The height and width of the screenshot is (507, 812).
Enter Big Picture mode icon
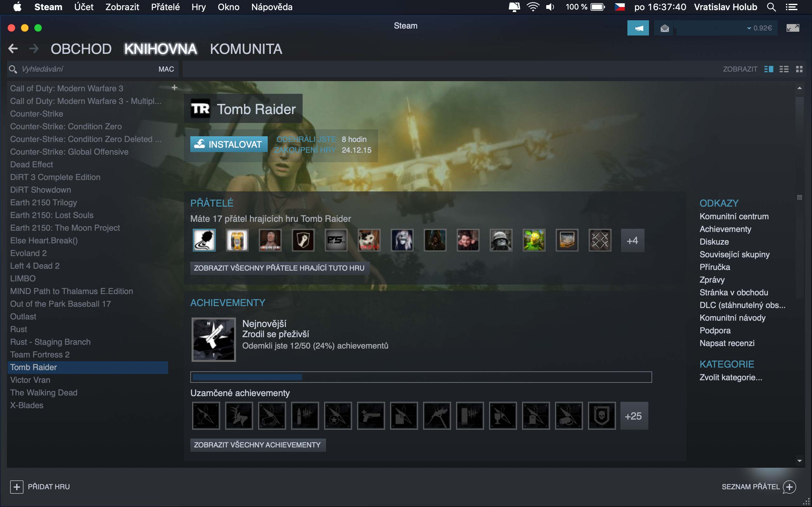point(793,28)
